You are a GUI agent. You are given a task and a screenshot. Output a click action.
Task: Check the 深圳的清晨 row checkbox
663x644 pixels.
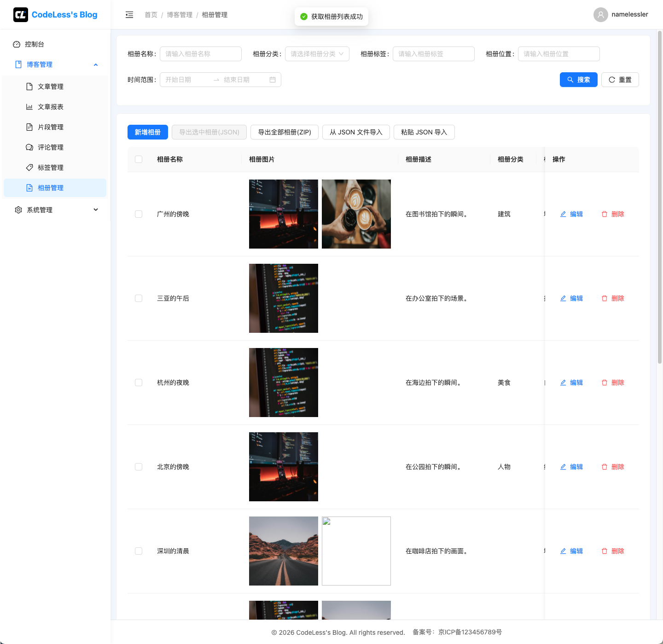click(x=139, y=551)
